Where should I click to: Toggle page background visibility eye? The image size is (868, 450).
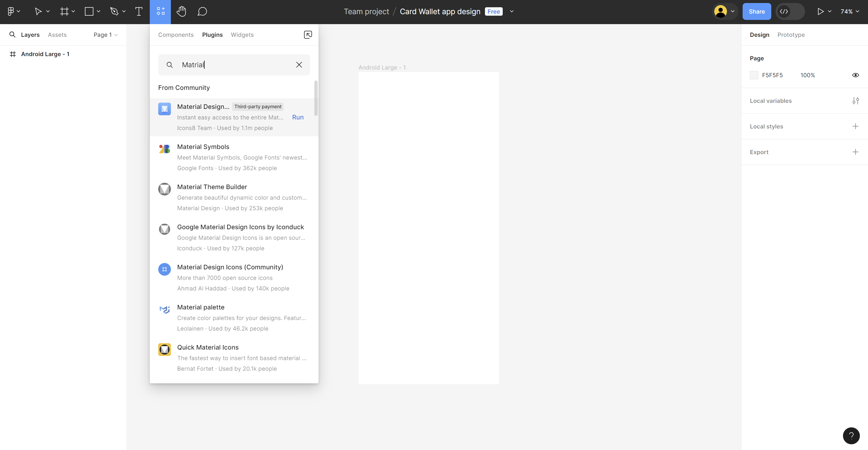pos(855,75)
